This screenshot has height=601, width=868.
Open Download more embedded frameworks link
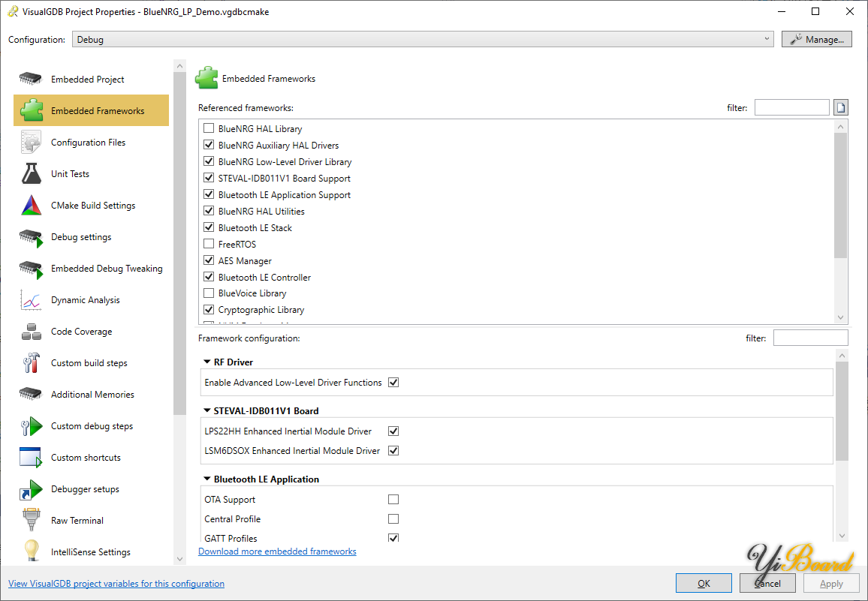coord(277,551)
